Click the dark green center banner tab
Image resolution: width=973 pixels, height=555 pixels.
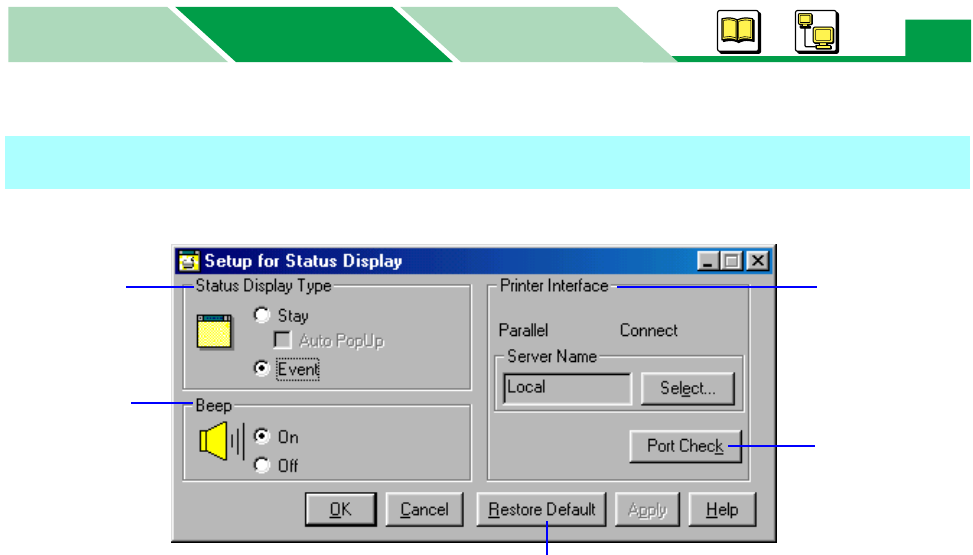point(314,34)
